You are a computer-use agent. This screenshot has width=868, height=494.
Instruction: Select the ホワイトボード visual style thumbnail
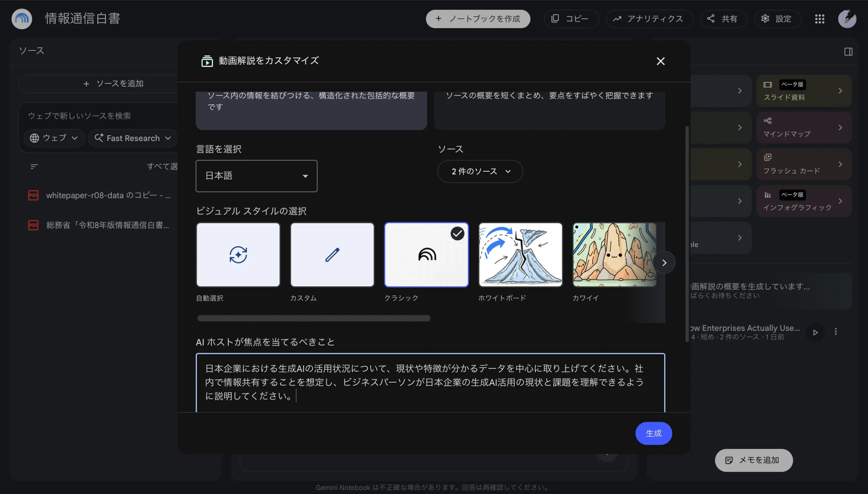point(520,254)
